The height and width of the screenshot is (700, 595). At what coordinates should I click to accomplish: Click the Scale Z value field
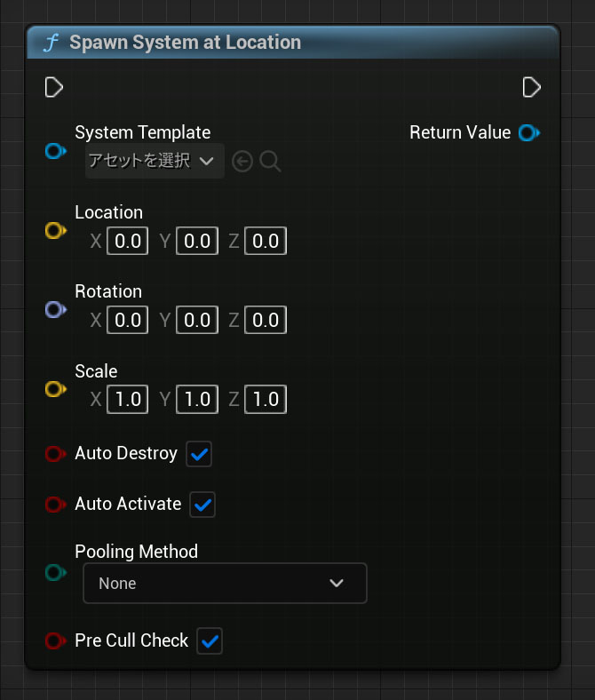click(x=266, y=400)
